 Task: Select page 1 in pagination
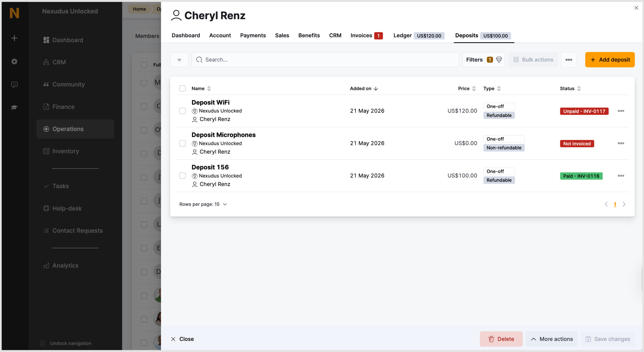coord(615,204)
